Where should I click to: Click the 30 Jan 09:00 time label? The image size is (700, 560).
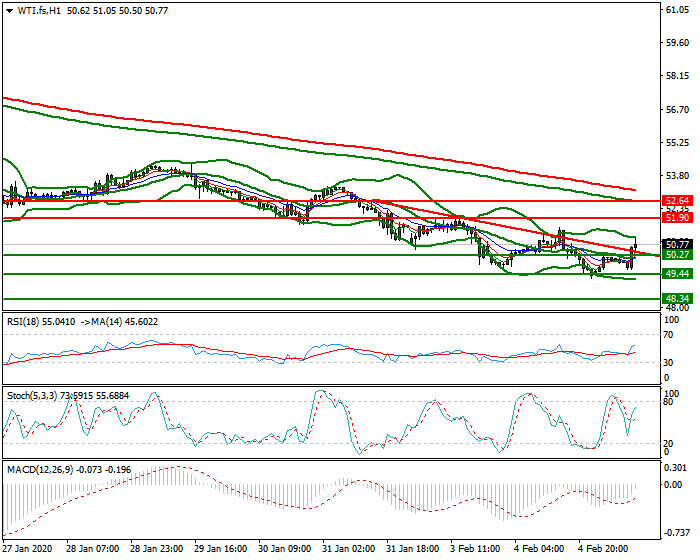click(x=284, y=549)
